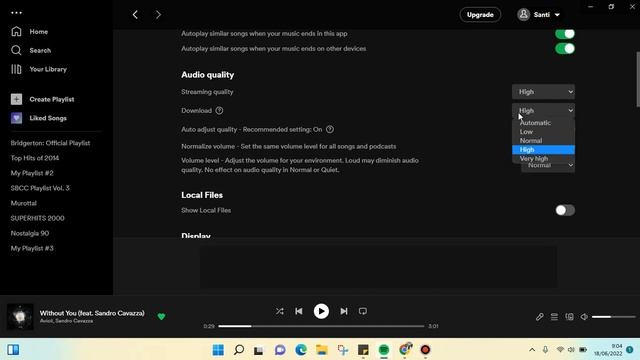The image size is (640, 360).
Task: Choose Automatic download quality
Action: [543, 123]
